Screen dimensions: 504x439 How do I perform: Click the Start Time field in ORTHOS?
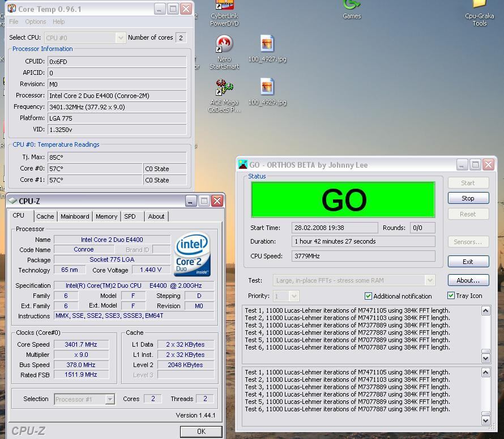tap(335, 228)
